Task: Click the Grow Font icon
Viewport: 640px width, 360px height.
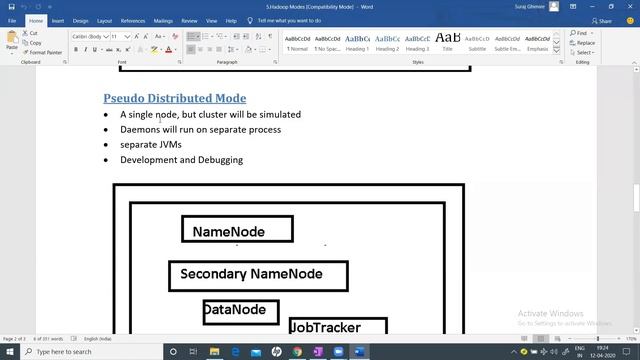Action: [x=137, y=37]
